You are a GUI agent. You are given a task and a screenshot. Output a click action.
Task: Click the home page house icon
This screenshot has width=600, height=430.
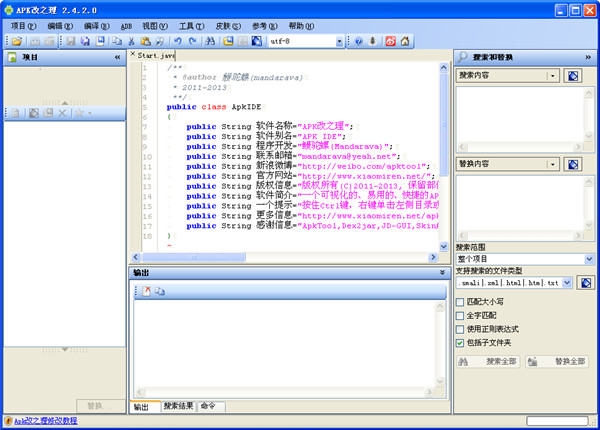[405, 41]
